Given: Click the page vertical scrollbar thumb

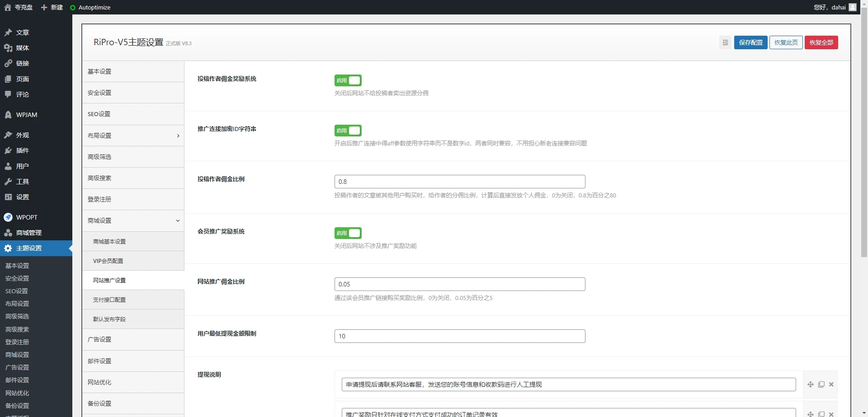Looking at the screenshot, I should (x=864, y=132).
